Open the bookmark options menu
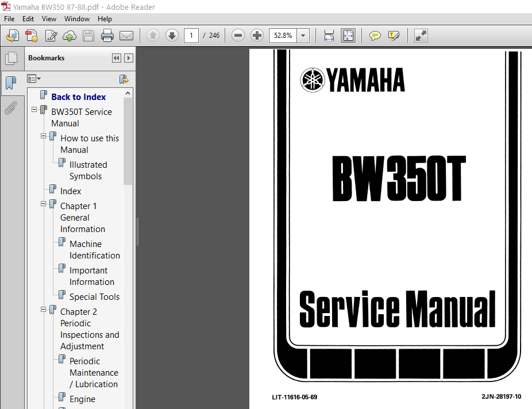Screen dimensions: 532x409 click(33, 79)
